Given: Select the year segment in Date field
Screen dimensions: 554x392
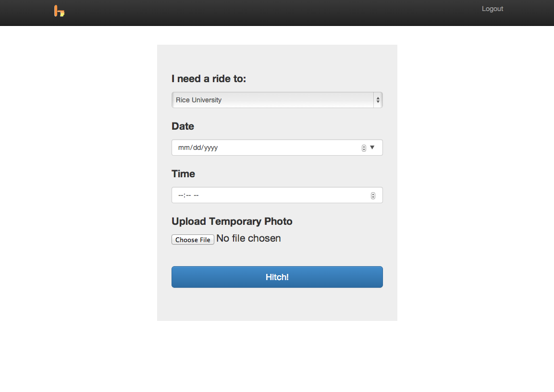Looking at the screenshot, I should point(210,148).
